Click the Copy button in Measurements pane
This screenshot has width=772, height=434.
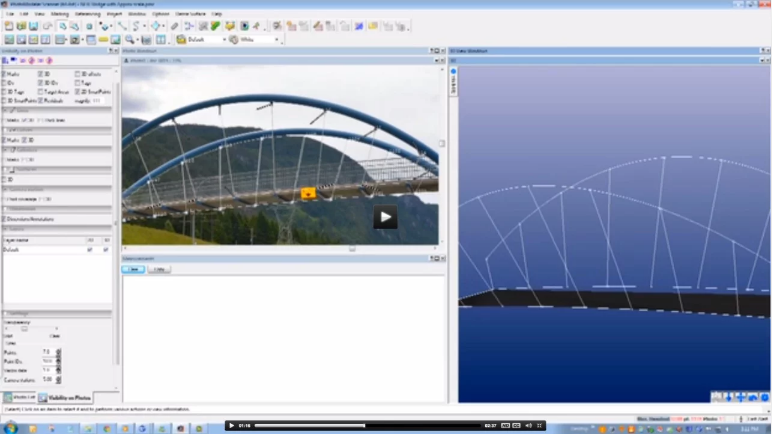coord(159,269)
